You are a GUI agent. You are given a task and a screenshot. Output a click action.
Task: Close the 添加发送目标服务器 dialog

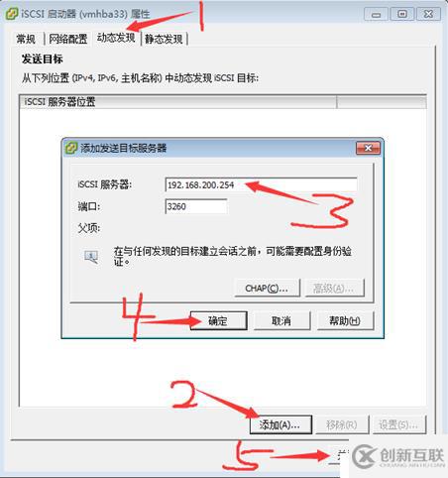click(368, 148)
